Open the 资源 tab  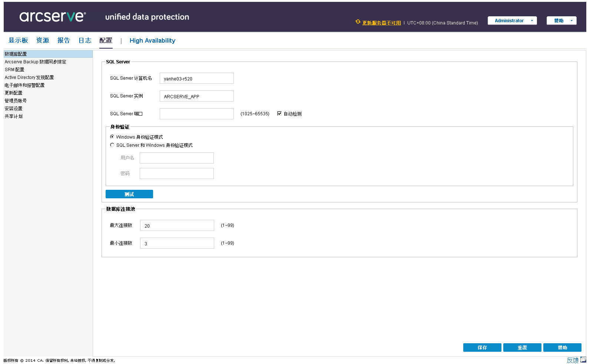coord(43,40)
